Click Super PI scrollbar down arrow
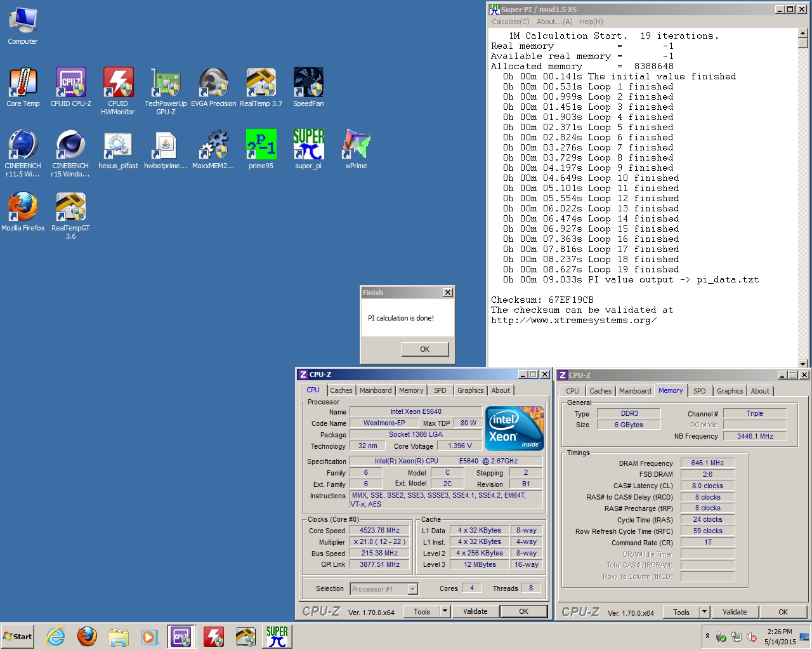 [x=803, y=364]
